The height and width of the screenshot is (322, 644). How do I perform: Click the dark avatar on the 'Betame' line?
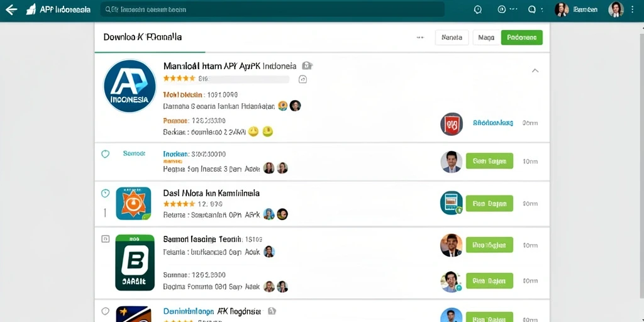point(282,214)
